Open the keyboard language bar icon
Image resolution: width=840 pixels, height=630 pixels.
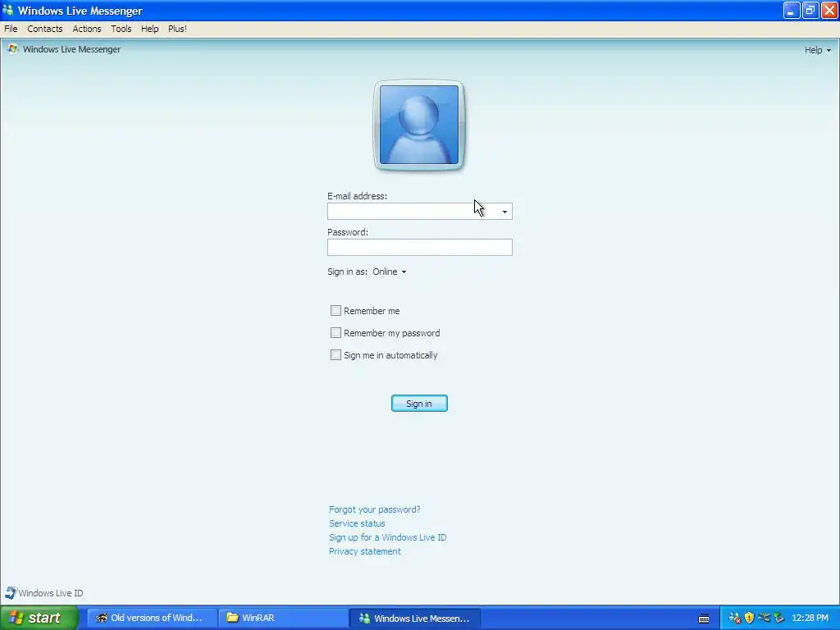704,619
